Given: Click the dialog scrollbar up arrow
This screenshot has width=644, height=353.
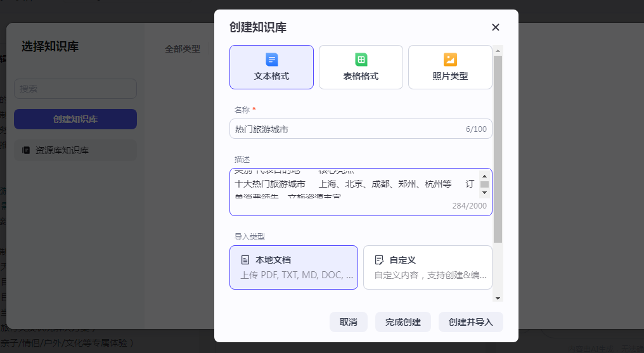Looking at the screenshot, I should [x=498, y=51].
